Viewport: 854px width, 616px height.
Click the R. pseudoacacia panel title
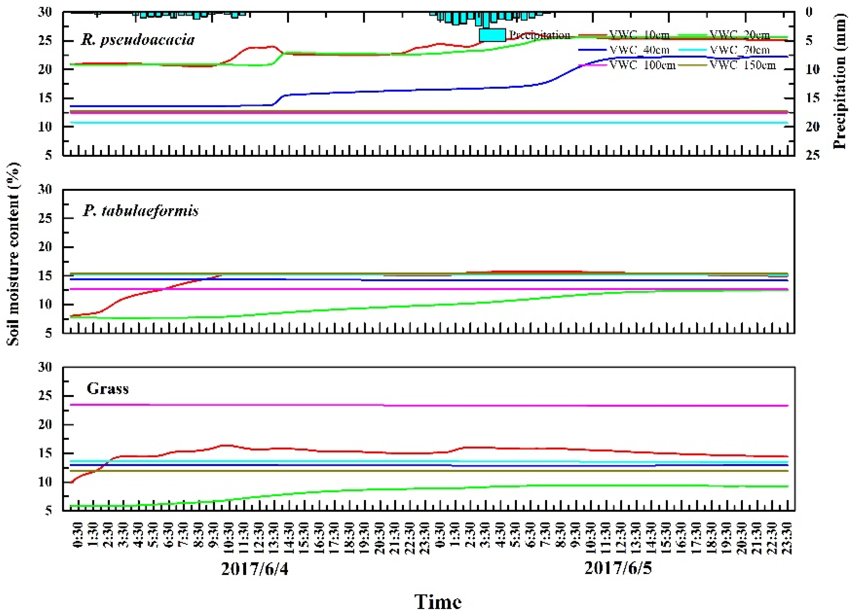138,40
